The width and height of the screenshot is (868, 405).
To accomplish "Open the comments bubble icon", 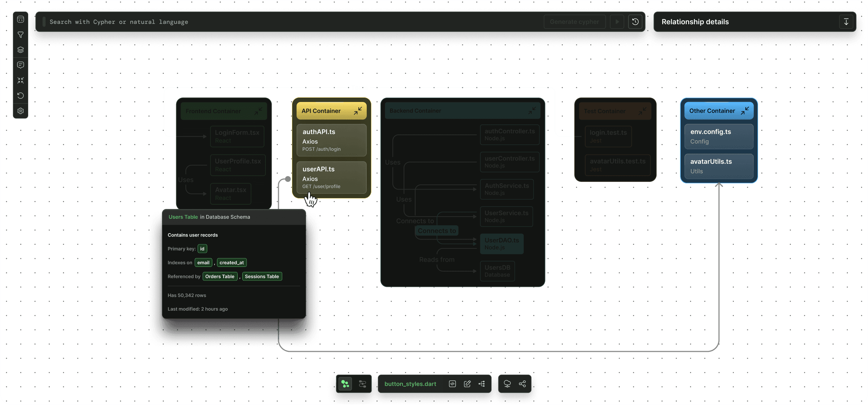I will [x=21, y=65].
